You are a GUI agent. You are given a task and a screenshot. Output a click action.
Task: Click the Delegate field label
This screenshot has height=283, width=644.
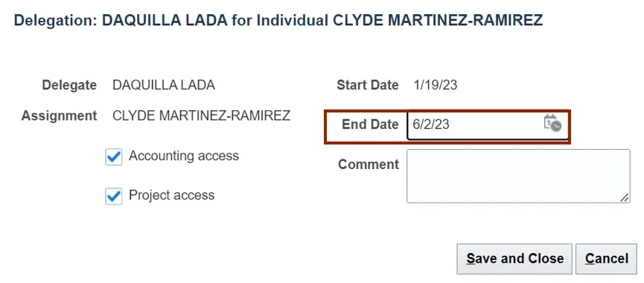pos(69,85)
